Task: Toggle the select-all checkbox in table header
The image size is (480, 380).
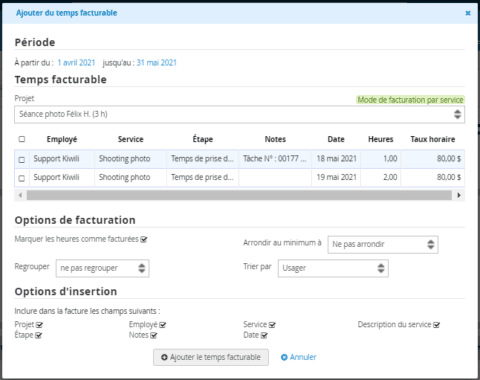Action: [22, 139]
